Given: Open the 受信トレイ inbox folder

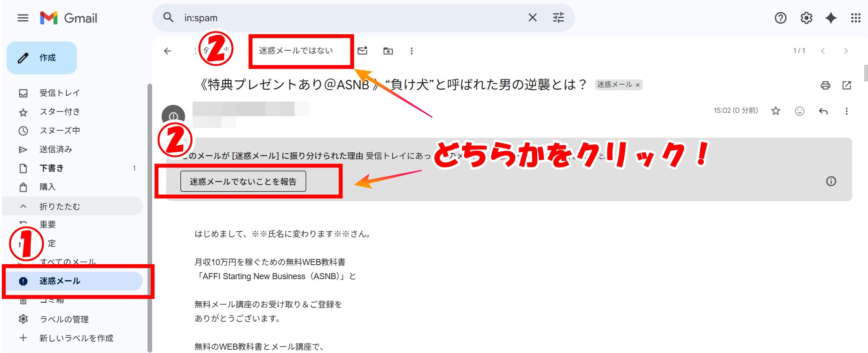Looking at the screenshot, I should [60, 93].
